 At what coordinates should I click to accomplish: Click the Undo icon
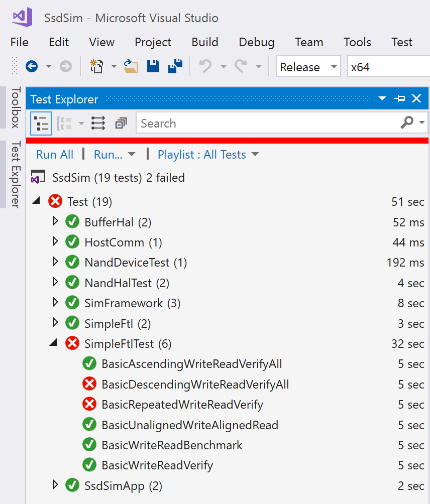point(205,67)
